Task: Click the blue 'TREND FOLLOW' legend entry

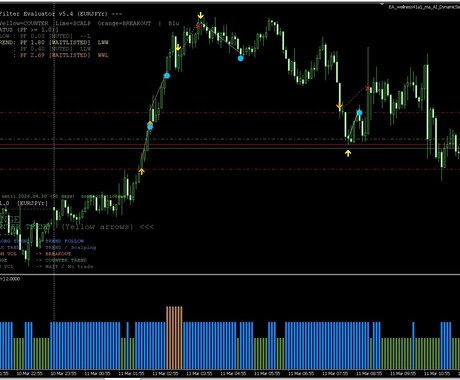Action: 65,241
